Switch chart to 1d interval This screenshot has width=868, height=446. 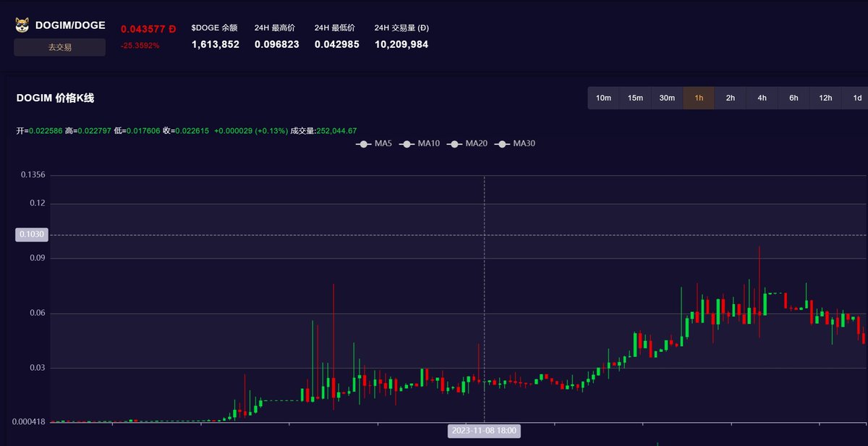pyautogui.click(x=856, y=98)
